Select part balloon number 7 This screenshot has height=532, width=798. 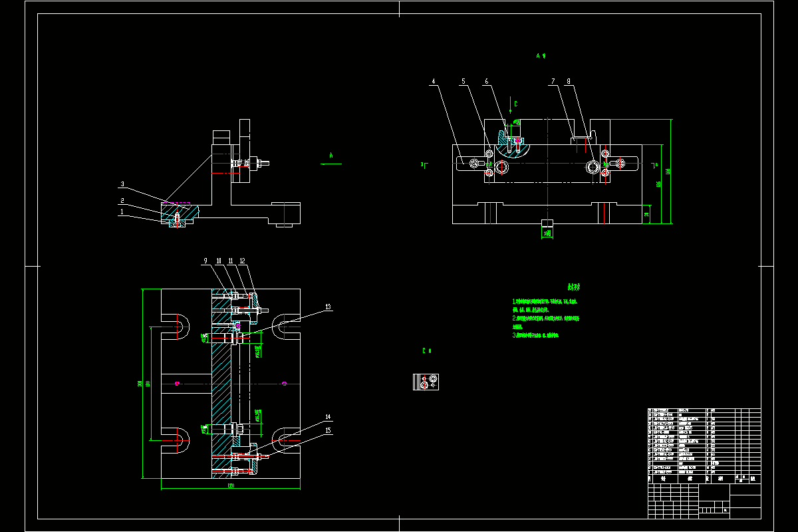(552, 82)
